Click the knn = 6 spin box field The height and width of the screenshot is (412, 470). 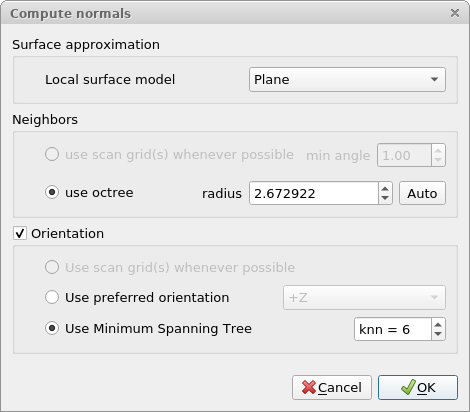pyautogui.click(x=393, y=329)
